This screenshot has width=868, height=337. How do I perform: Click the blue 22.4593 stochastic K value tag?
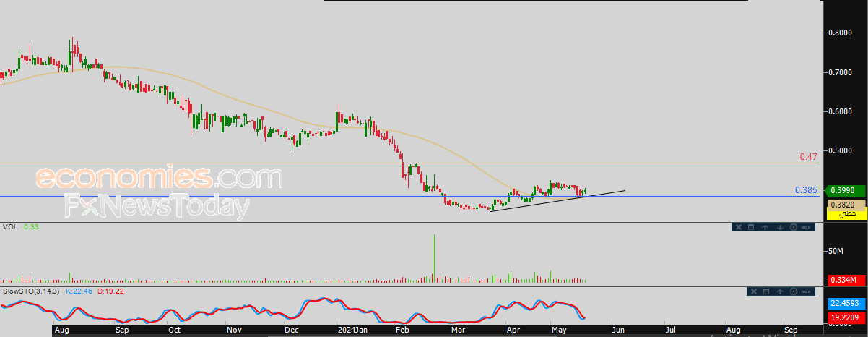[x=843, y=304]
